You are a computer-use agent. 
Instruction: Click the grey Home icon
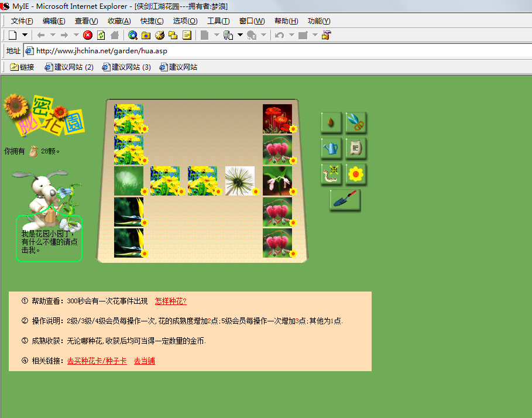(115, 35)
